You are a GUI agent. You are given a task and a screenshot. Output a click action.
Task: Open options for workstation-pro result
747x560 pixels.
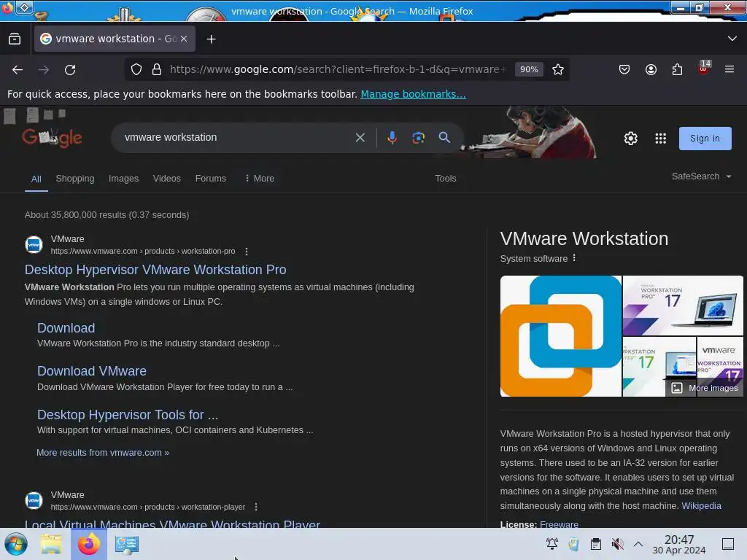(x=247, y=252)
